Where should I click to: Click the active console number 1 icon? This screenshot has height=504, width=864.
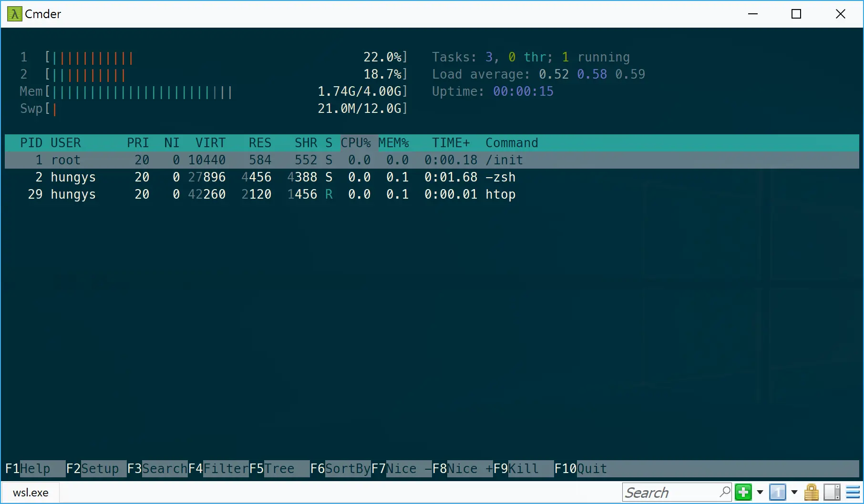tap(777, 492)
